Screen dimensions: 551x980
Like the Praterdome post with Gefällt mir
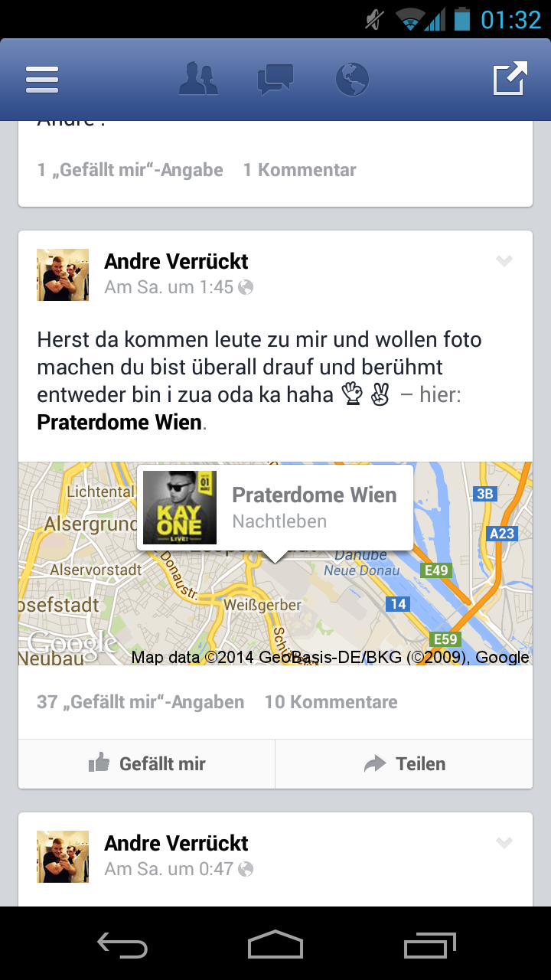coord(147,763)
